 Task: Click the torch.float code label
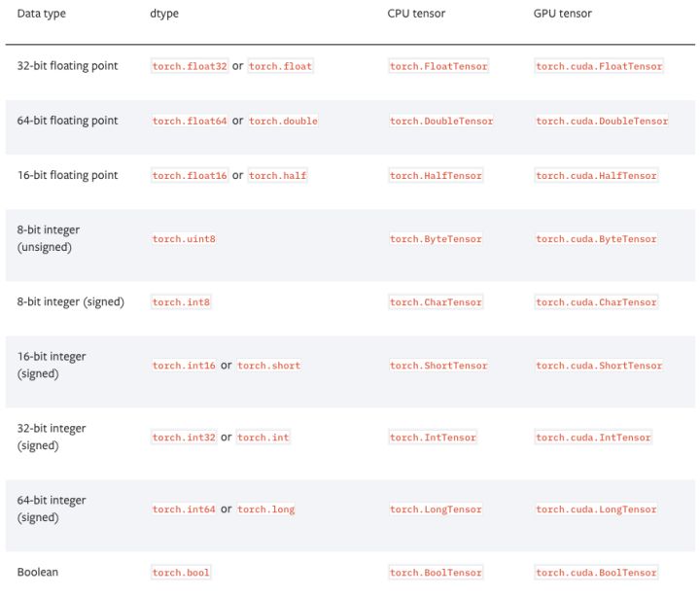[280, 66]
